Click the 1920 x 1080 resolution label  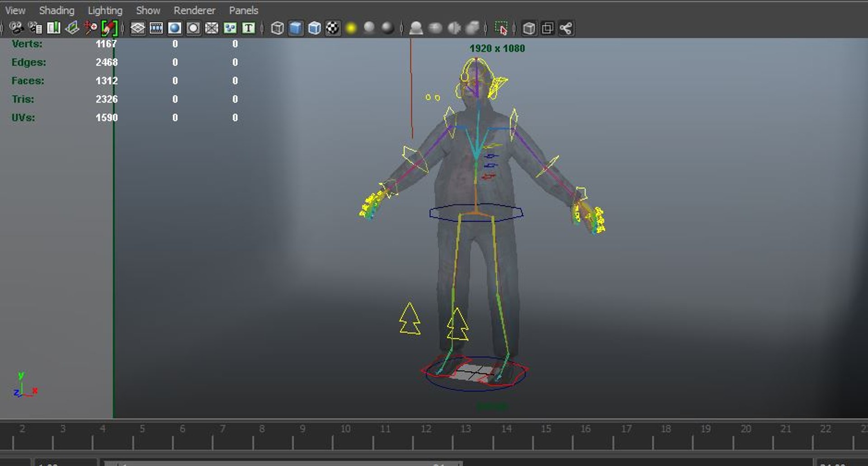[497, 48]
